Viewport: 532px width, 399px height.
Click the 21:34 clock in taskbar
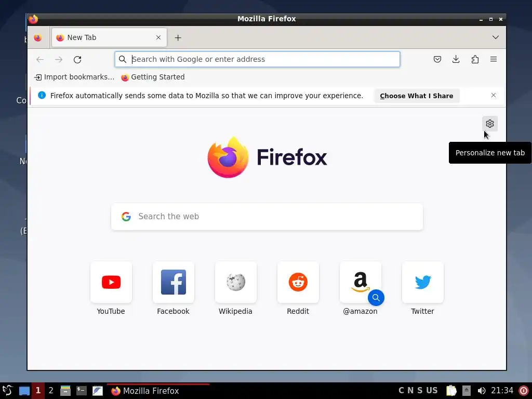502,391
